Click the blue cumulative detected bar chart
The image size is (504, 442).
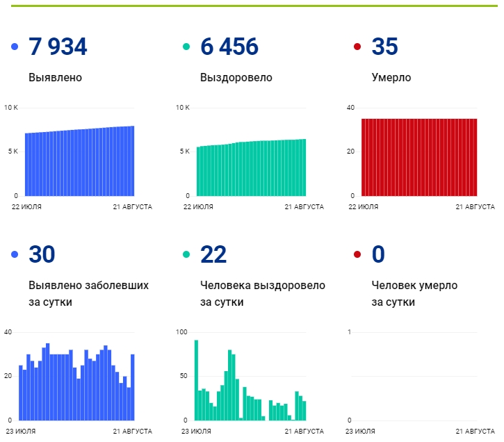coord(80,161)
